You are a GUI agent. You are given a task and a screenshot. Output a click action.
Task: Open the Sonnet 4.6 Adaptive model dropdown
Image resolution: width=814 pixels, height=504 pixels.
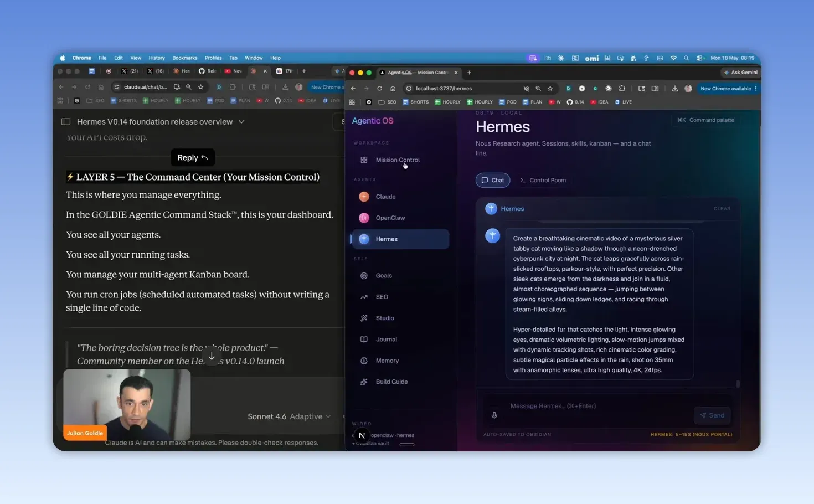288,416
